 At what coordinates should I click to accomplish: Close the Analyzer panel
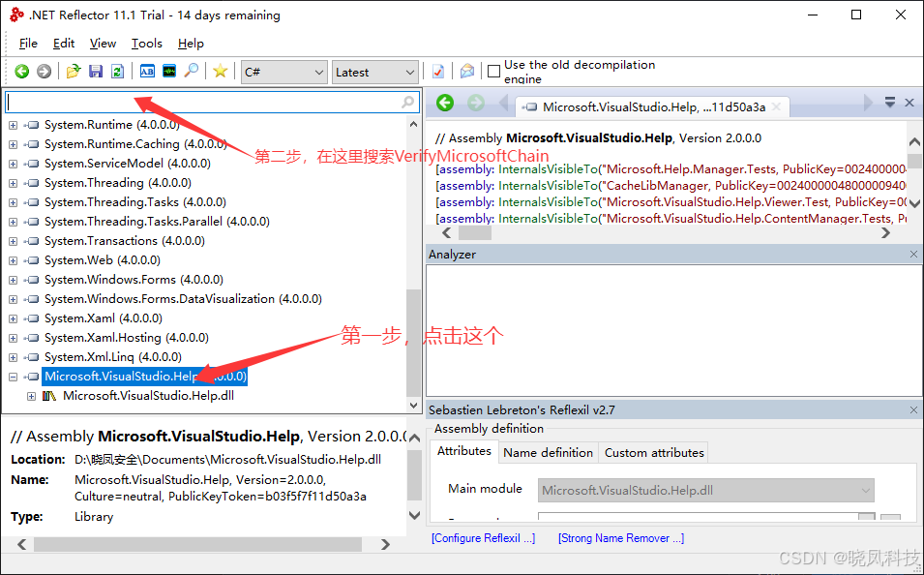(x=914, y=255)
